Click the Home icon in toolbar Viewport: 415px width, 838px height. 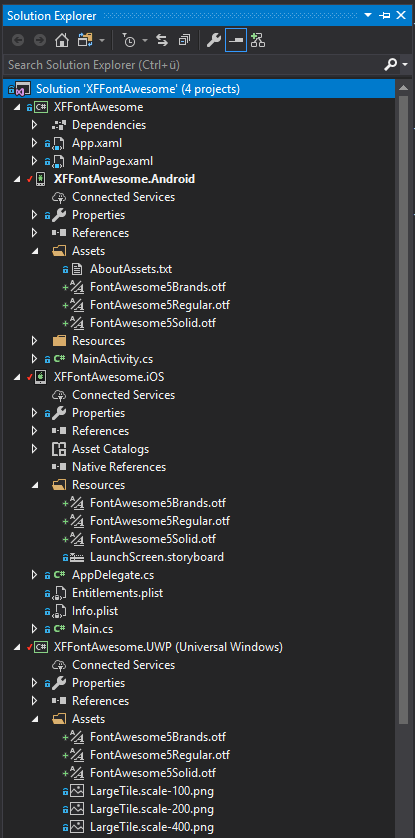coord(62,40)
